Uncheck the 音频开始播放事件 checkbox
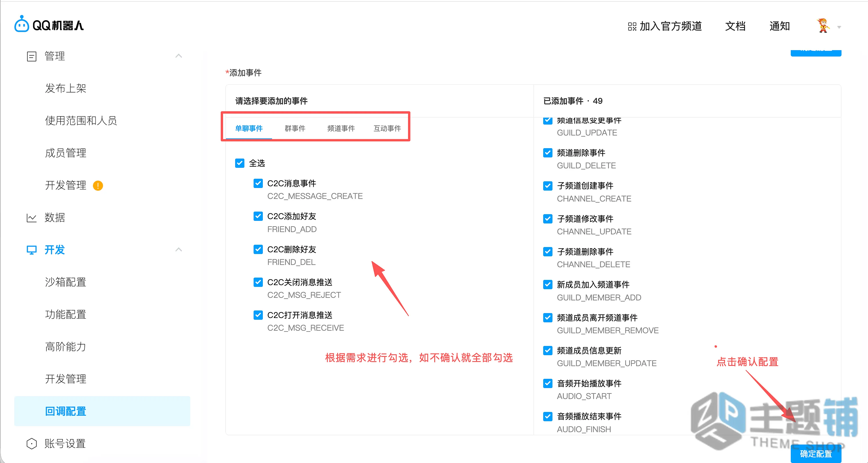Screen dimensions: 868x463 click(548, 383)
